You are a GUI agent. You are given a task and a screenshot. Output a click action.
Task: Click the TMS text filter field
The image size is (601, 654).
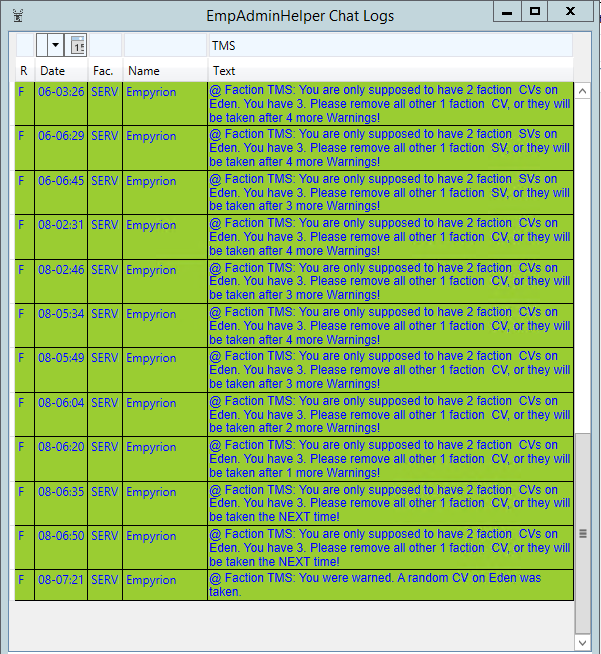click(x=390, y=45)
